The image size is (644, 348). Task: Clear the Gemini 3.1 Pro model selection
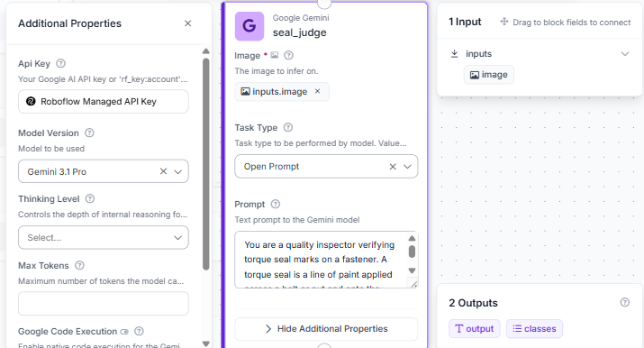click(x=163, y=171)
